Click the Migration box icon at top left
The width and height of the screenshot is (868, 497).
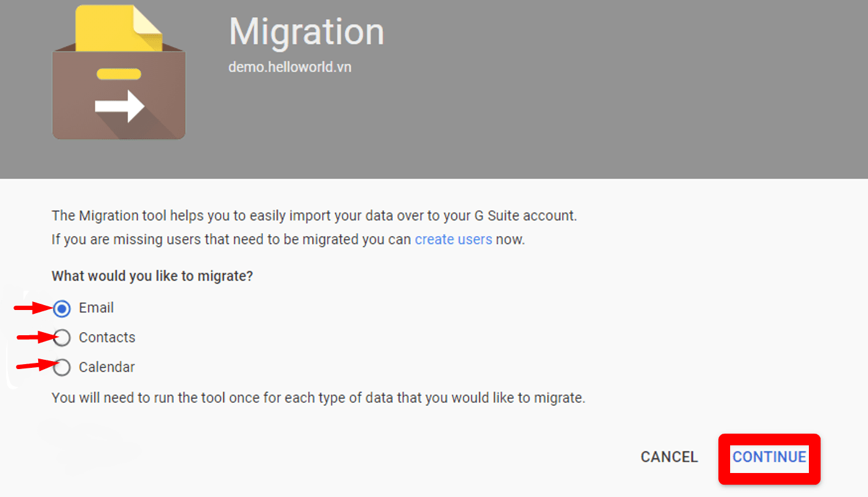pyautogui.click(x=118, y=71)
